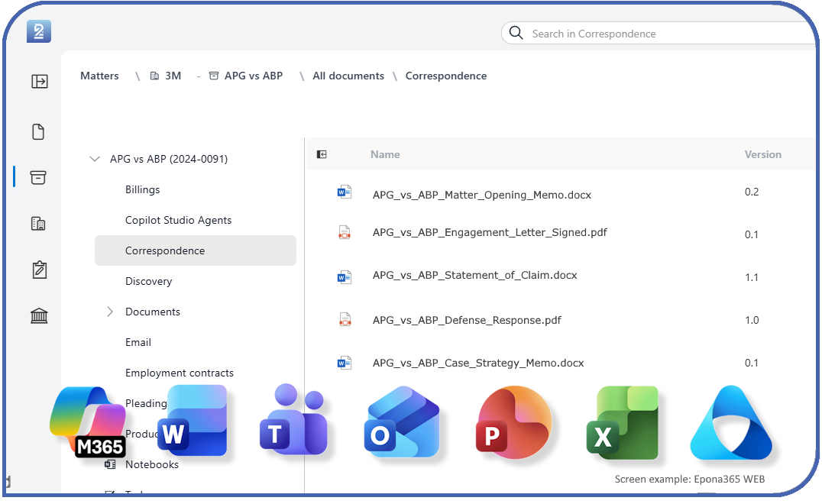Click Word icon of Statement_of_Claim.docx
Screen dimensions: 822x504
[345, 276]
